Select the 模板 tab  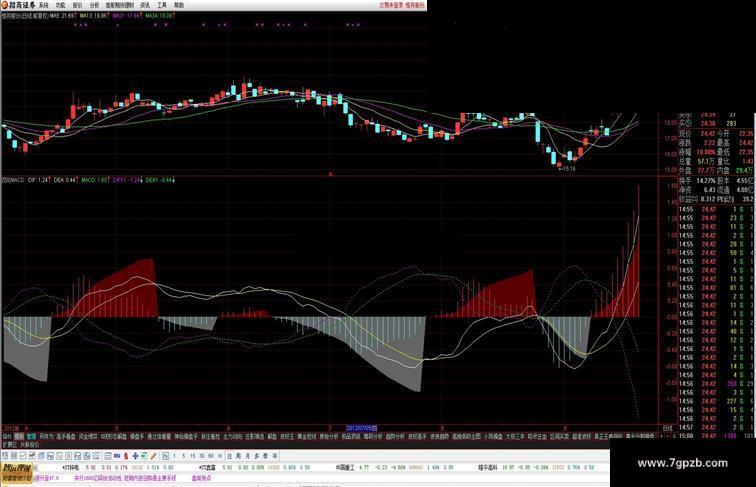coord(19,436)
